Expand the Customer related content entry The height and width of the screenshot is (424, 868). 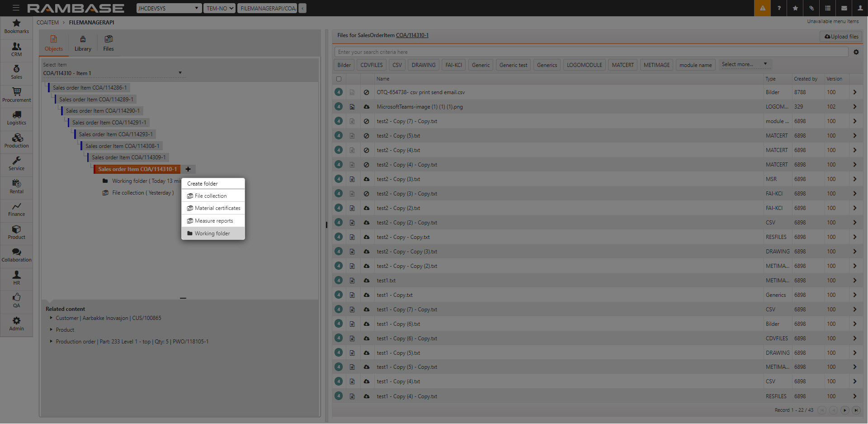[x=51, y=318]
